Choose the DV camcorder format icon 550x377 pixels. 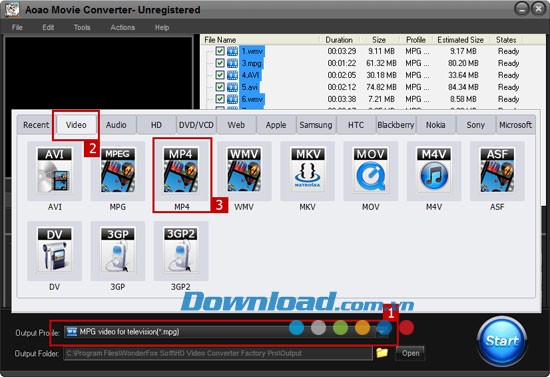pyautogui.click(x=54, y=251)
